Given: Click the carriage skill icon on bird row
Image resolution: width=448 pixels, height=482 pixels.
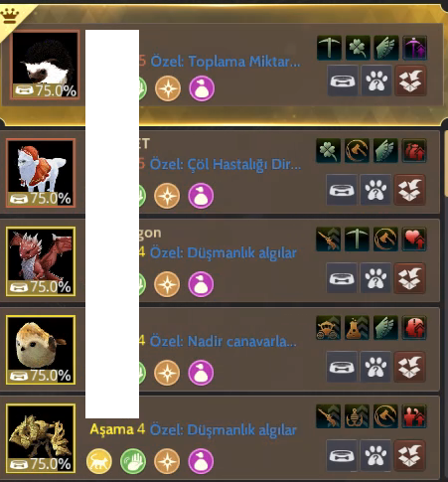Looking at the screenshot, I should click(328, 328).
